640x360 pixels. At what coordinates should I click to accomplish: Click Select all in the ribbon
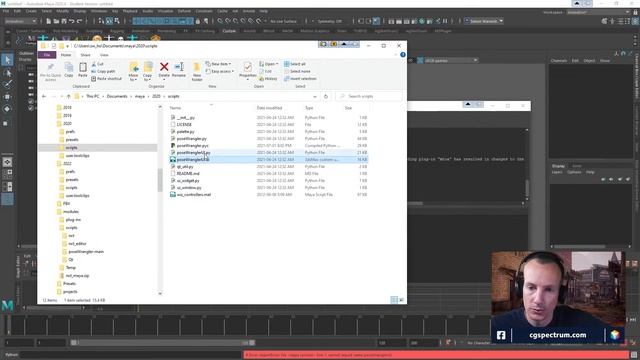pos(295,64)
